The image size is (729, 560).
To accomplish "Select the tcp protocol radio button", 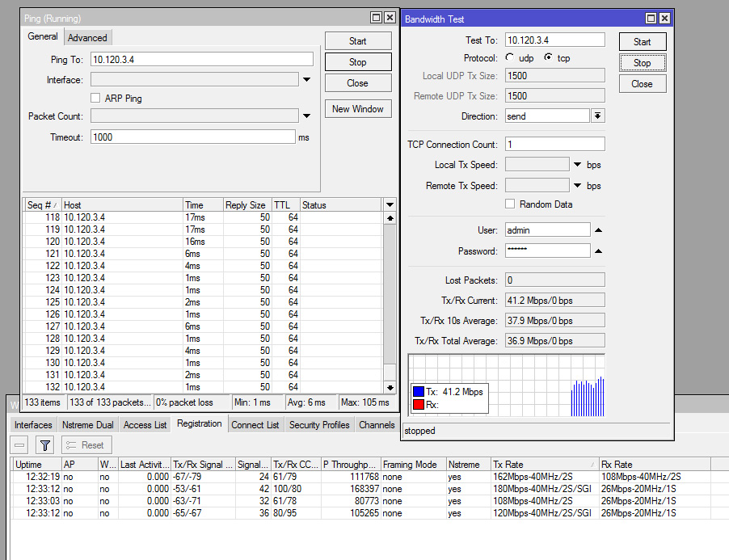I will [549, 58].
